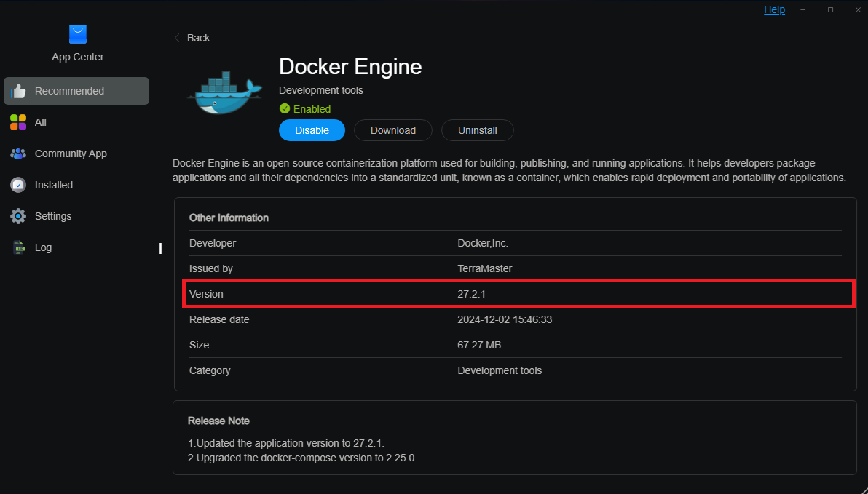Click the green Enabled status checkmark
Screen dimensions: 868x494
[x=285, y=108]
